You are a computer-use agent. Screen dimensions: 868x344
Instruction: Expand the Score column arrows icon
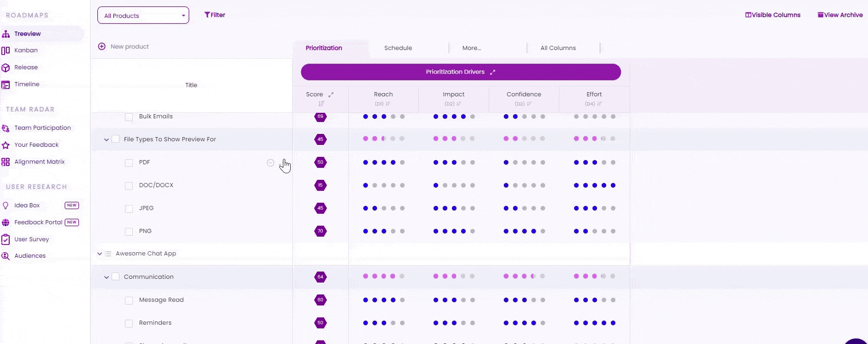pyautogui.click(x=331, y=94)
